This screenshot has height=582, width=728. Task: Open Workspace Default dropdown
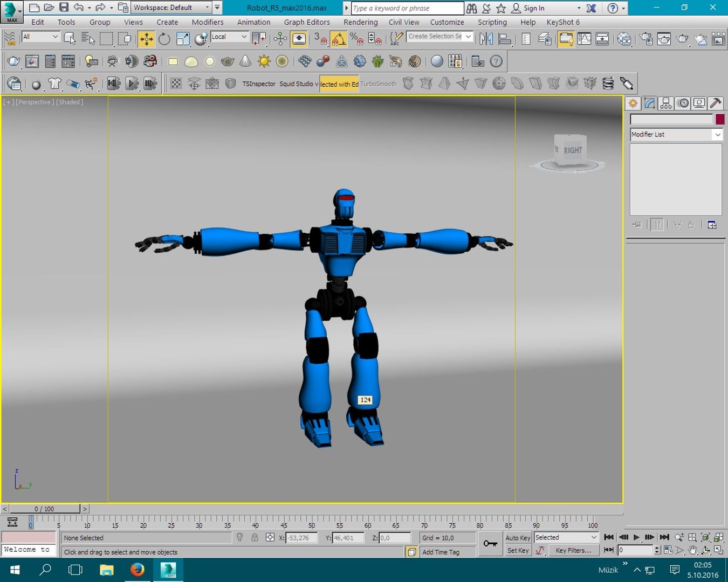coord(171,8)
